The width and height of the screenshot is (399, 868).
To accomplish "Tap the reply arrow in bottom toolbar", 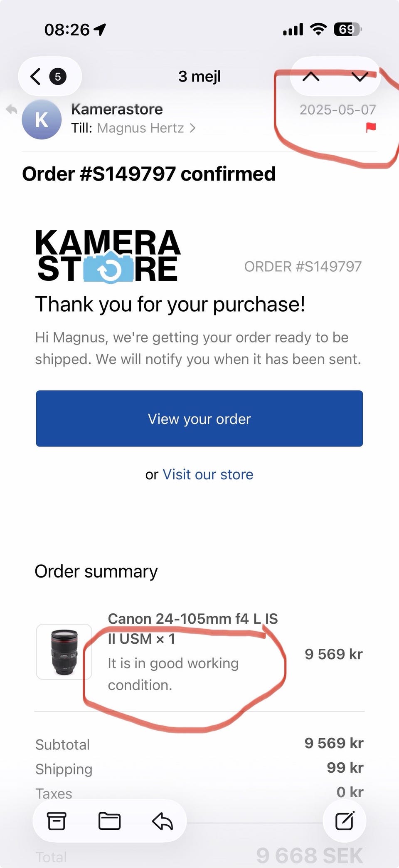I will (163, 821).
